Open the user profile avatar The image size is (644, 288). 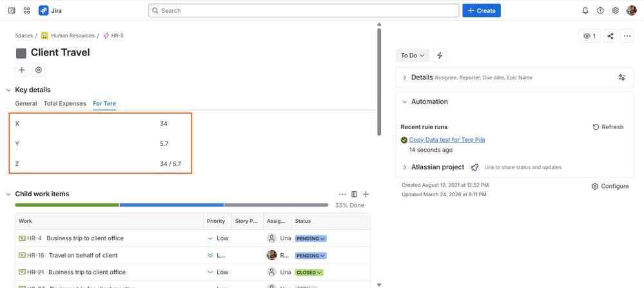pos(631,11)
